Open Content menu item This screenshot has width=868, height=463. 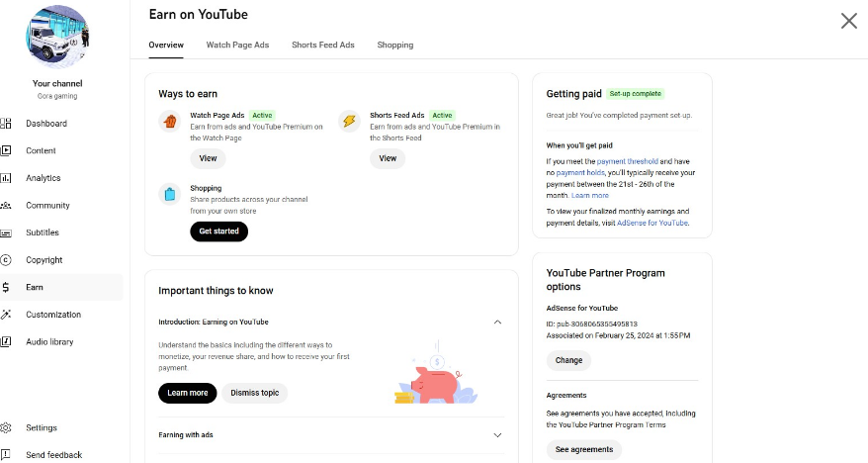41,150
